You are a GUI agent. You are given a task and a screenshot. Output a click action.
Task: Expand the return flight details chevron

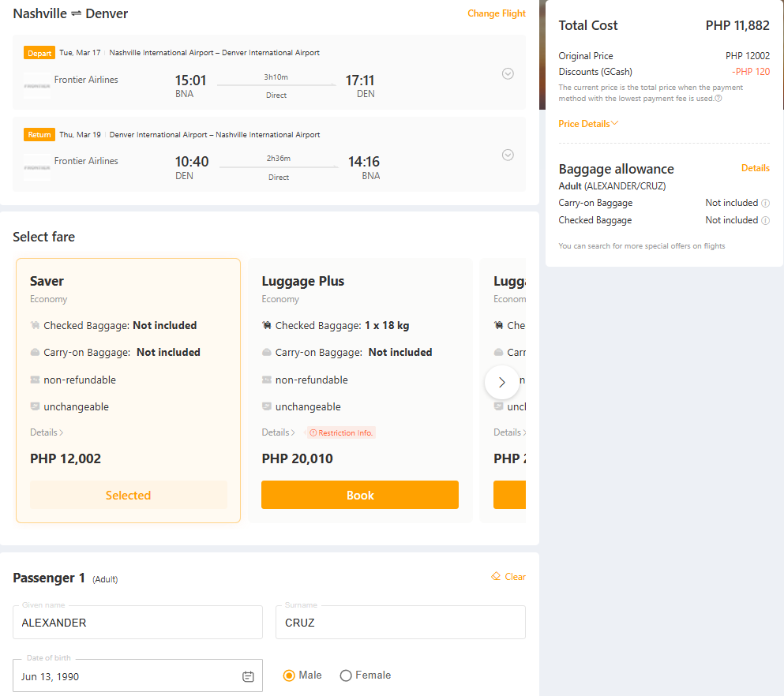[508, 155]
